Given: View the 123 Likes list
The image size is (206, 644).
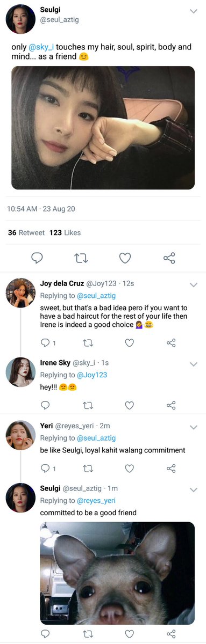Looking at the screenshot, I should point(65,233).
